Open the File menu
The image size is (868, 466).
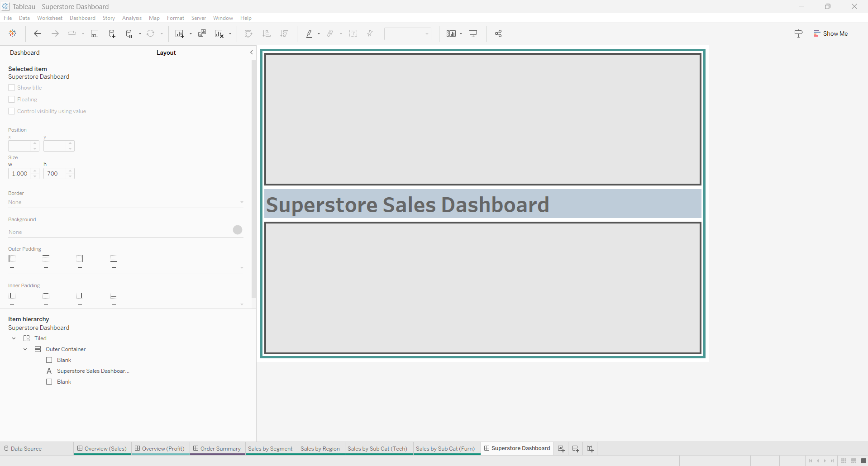(8, 18)
